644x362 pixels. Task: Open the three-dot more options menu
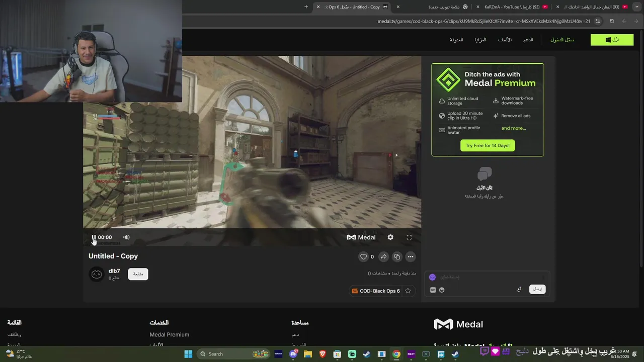tap(411, 256)
